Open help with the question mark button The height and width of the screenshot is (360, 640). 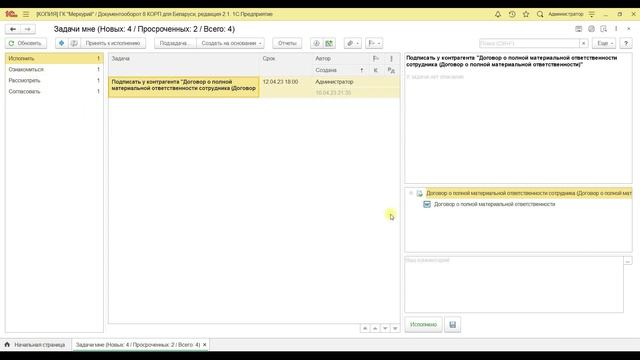pyautogui.click(x=626, y=43)
